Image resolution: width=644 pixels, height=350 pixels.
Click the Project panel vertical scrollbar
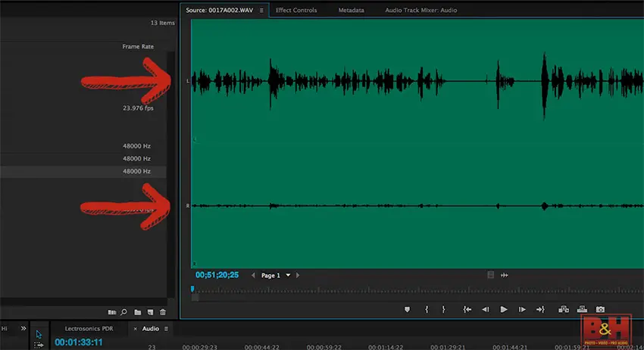(170, 174)
